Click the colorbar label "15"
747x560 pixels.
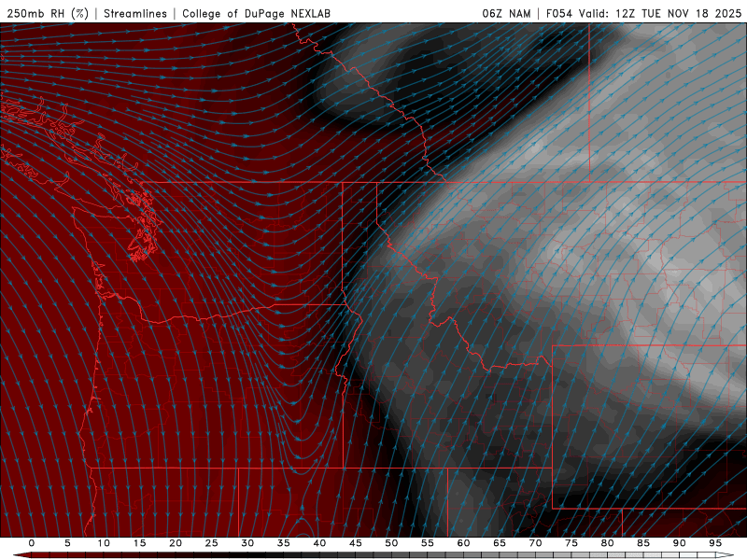139,543
